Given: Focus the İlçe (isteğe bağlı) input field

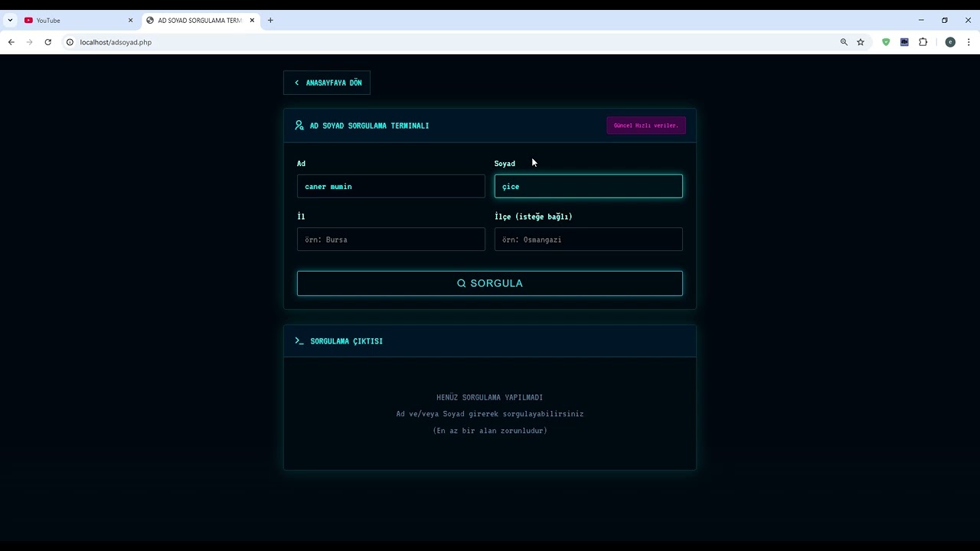Looking at the screenshot, I should (589, 240).
